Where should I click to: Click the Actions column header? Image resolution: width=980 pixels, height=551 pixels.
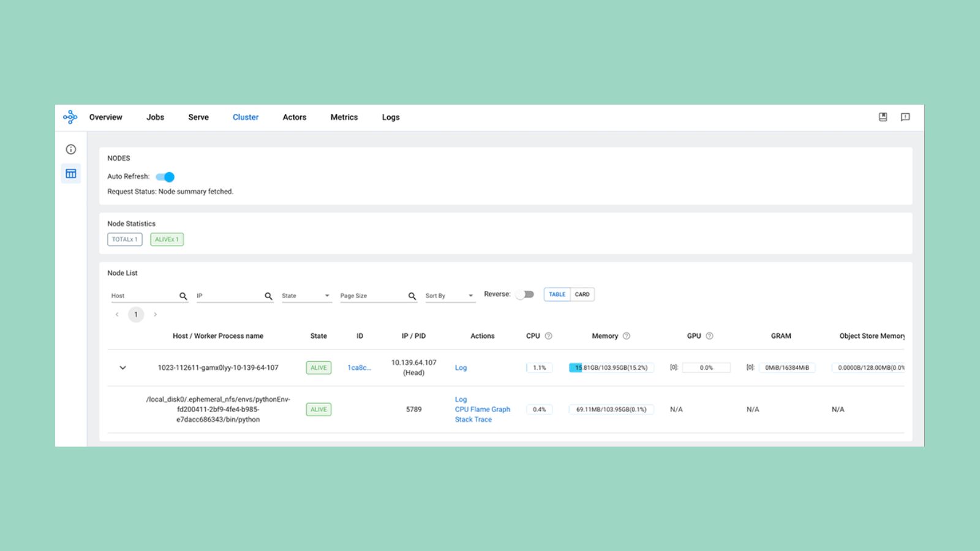point(483,336)
